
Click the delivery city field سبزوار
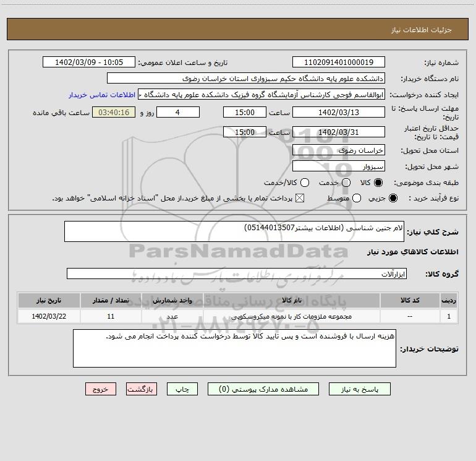tap(339, 166)
